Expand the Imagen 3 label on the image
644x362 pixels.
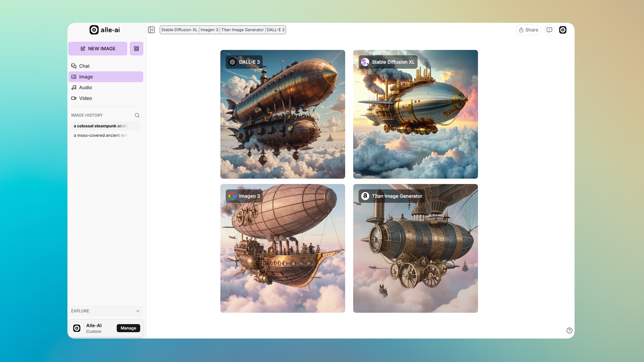pyautogui.click(x=244, y=196)
